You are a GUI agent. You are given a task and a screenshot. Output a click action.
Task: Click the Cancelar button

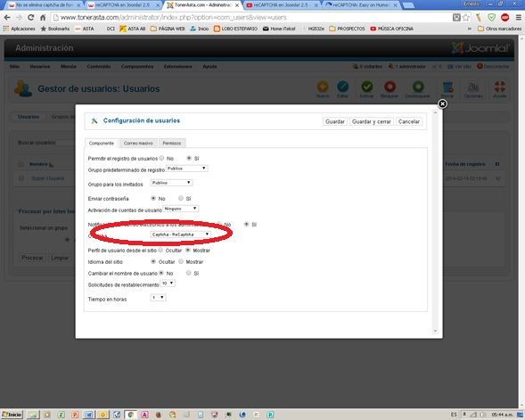click(x=409, y=121)
